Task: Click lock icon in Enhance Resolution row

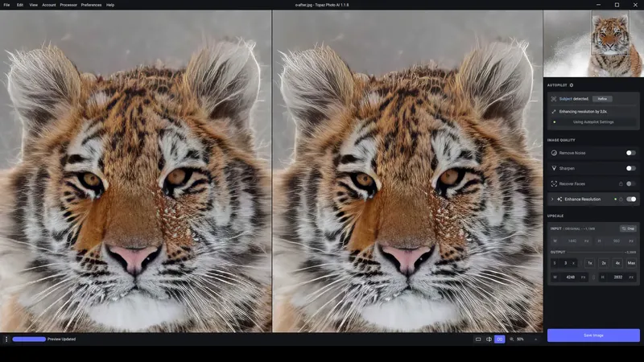Action: pyautogui.click(x=621, y=200)
